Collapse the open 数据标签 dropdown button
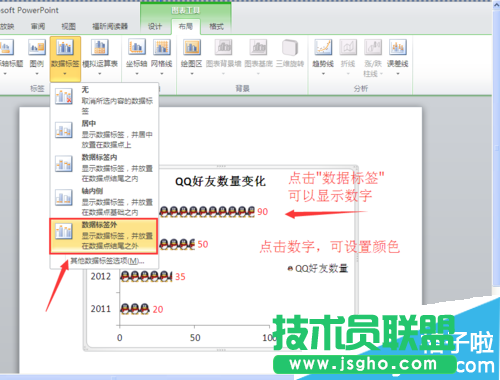The width and height of the screenshot is (500, 380). click(65, 59)
